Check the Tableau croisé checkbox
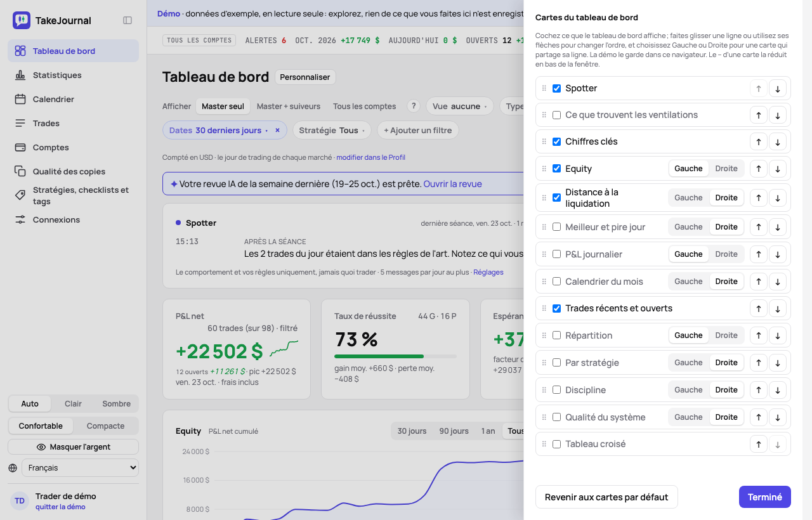Image resolution: width=812 pixels, height=520 pixels. click(x=556, y=444)
